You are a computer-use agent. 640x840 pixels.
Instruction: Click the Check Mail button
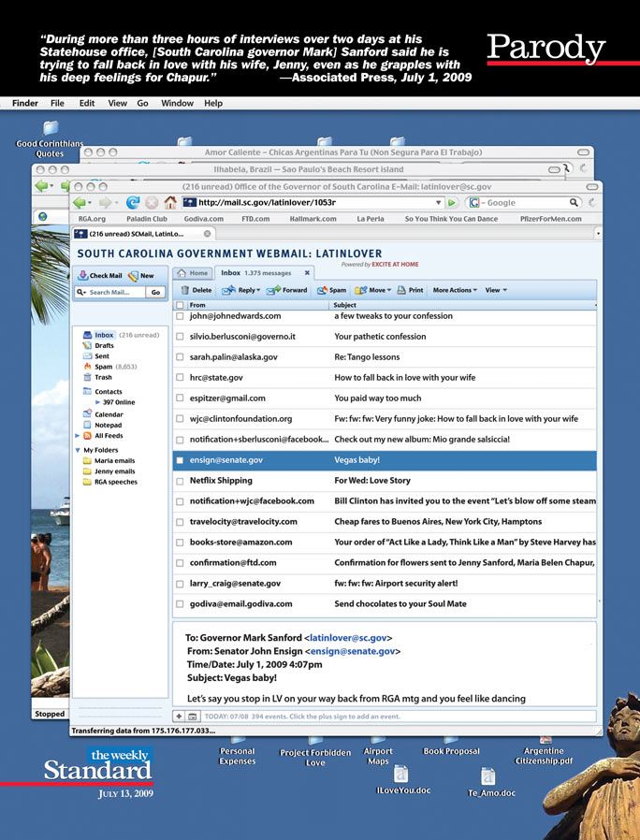click(99, 276)
